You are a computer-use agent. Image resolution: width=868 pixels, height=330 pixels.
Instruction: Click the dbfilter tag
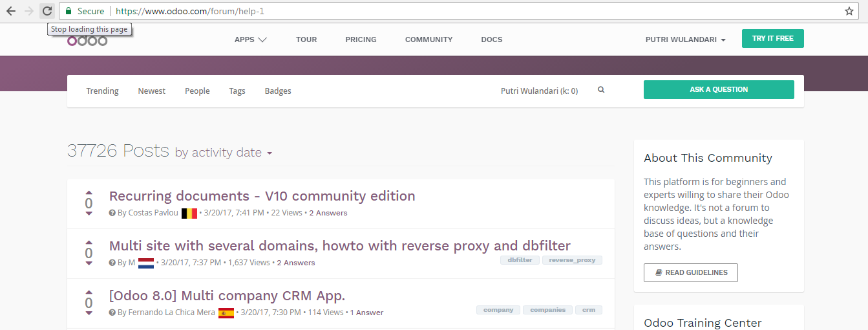pos(520,260)
